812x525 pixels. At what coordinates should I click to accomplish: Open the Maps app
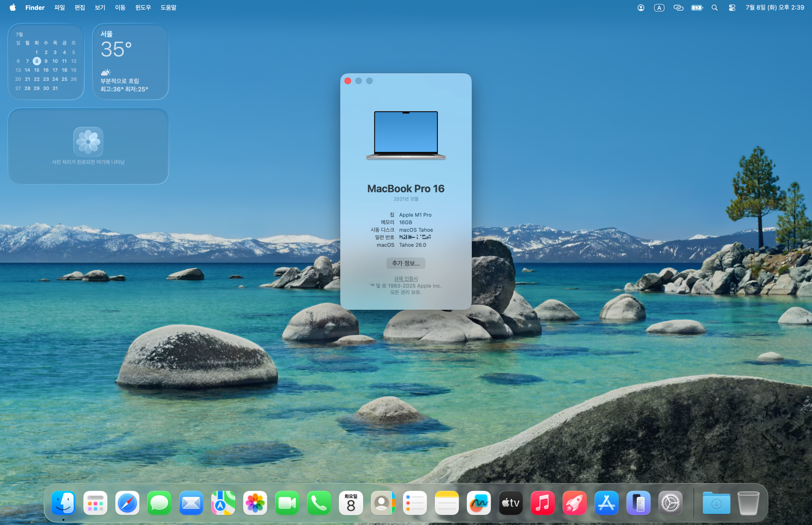tap(223, 503)
